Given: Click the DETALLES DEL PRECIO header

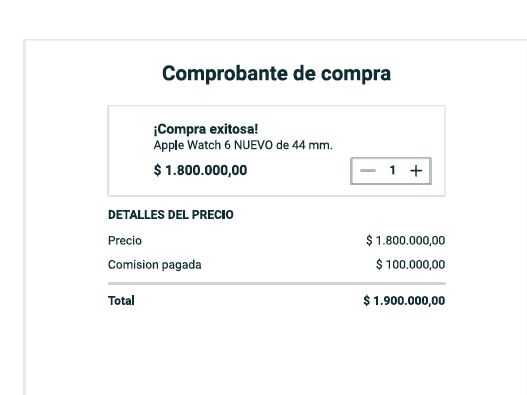Looking at the screenshot, I should 171,214.
